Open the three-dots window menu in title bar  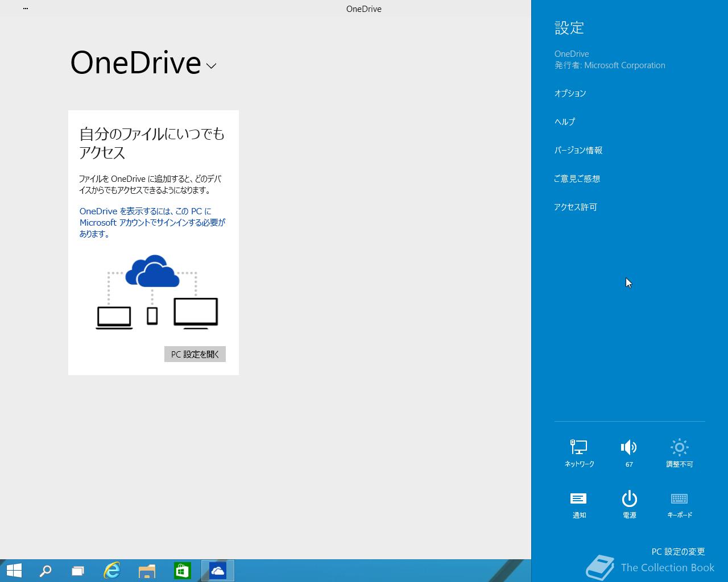tap(26, 9)
